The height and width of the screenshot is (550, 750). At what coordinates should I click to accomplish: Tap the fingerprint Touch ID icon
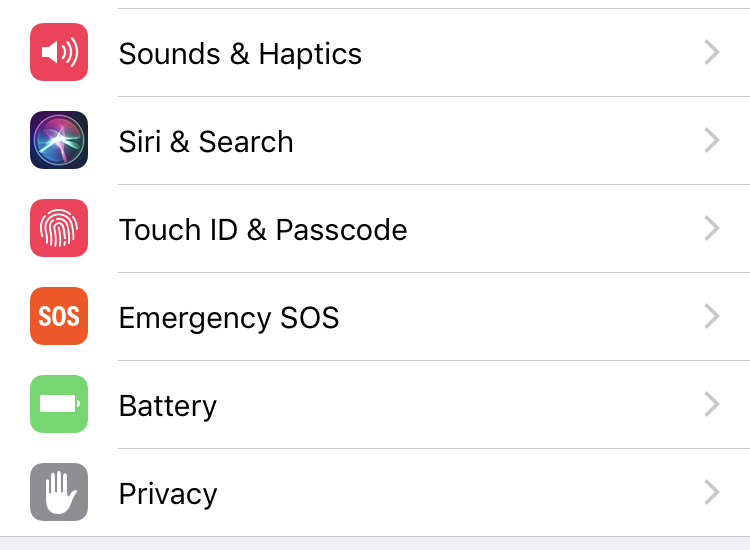59,228
